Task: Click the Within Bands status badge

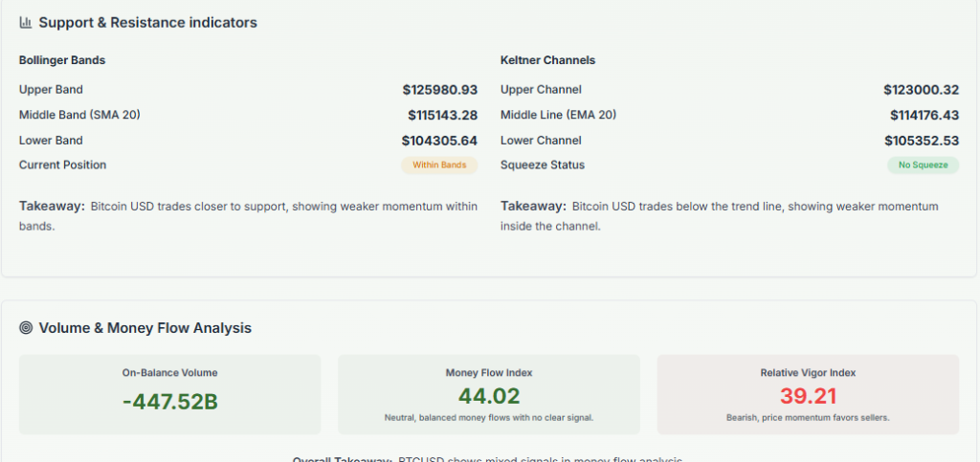Action: tap(439, 165)
